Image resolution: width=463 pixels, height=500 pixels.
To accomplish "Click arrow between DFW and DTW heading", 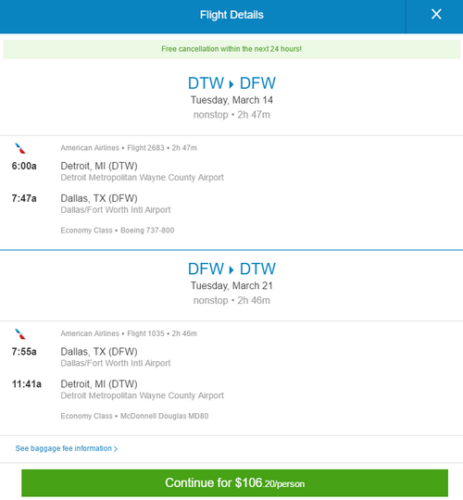I will point(231,270).
